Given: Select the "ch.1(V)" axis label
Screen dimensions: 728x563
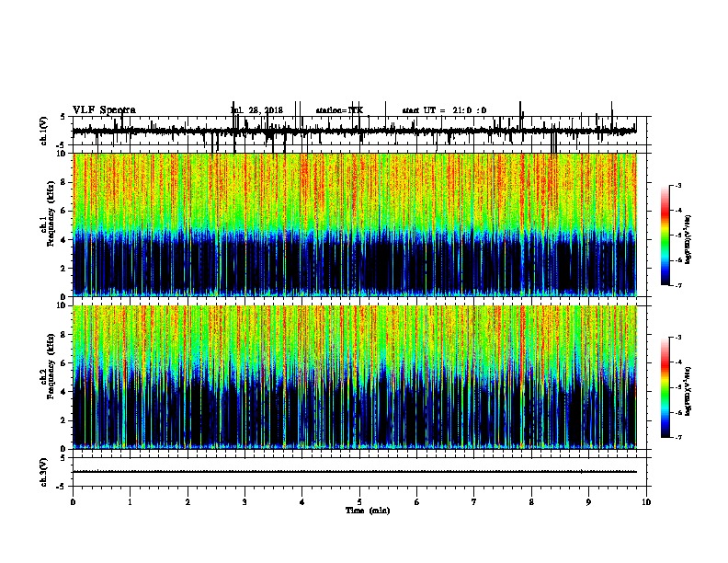Looking at the screenshot, I should (44, 131).
